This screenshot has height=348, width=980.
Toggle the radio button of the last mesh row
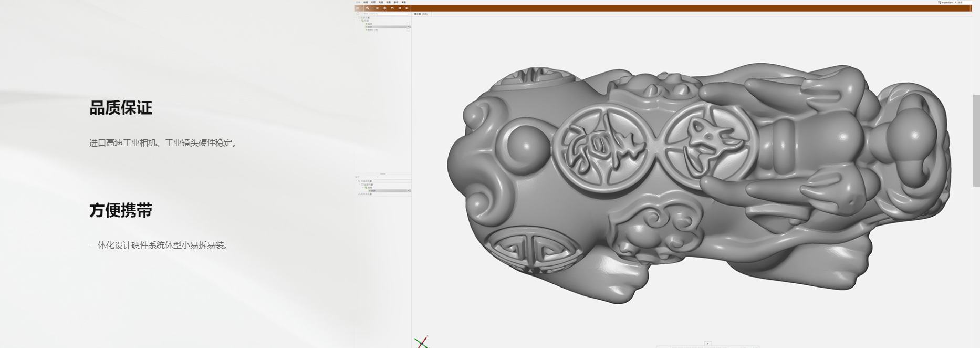click(x=408, y=30)
